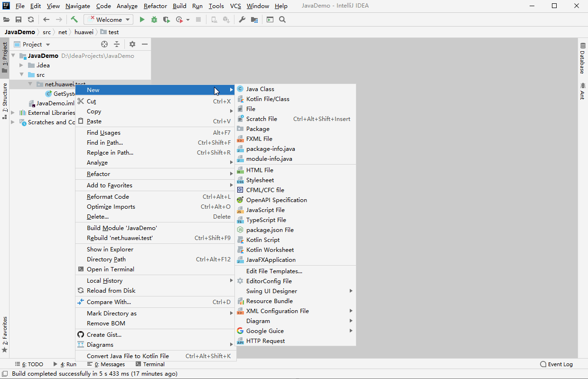Expand the Scratches and Consoles node
This screenshot has width=588, height=379.
(13, 122)
